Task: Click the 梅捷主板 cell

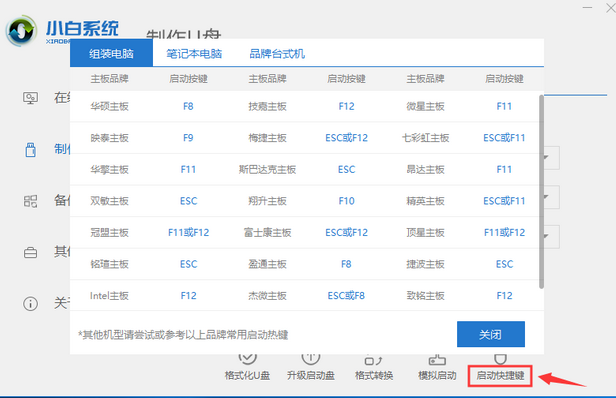Action: [267, 138]
